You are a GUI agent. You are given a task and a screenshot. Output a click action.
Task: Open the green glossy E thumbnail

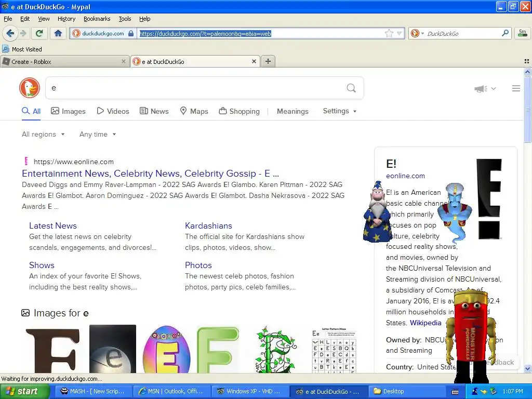(218, 350)
